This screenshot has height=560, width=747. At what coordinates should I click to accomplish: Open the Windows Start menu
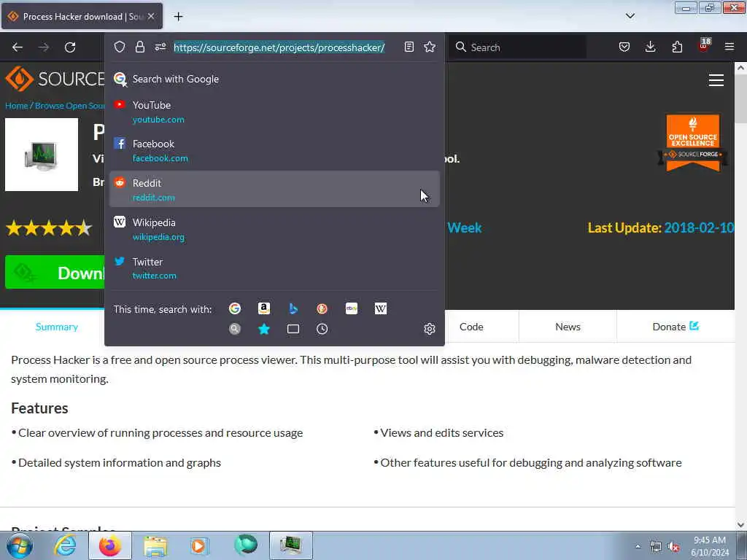point(20,545)
